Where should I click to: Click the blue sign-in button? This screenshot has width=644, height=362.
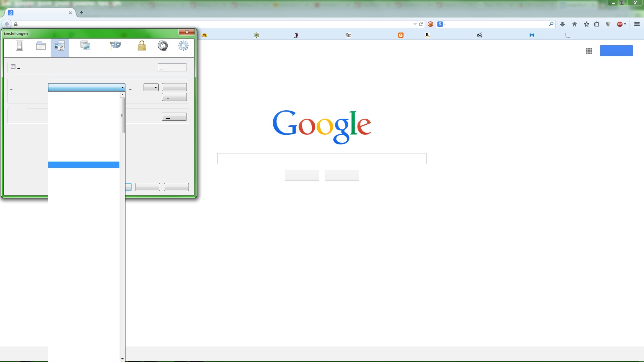coord(616,51)
